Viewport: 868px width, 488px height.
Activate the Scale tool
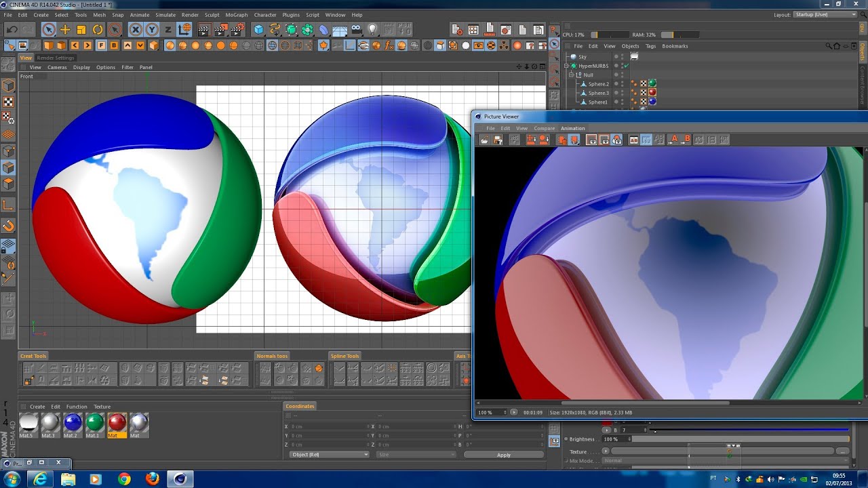click(81, 30)
